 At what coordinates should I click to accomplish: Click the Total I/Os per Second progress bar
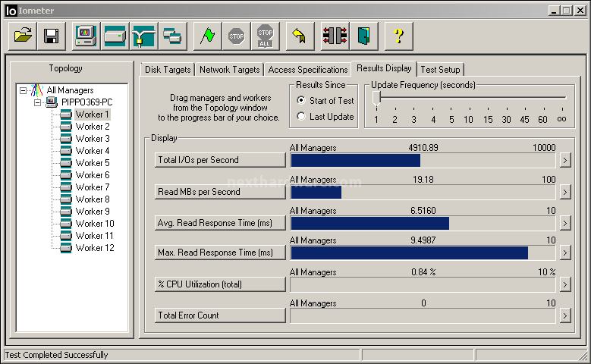423,161
